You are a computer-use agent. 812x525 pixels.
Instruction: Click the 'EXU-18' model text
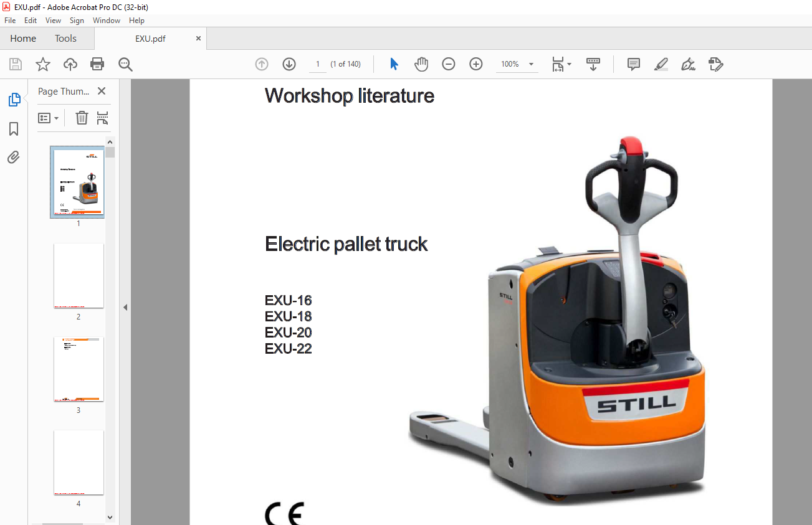pos(289,316)
